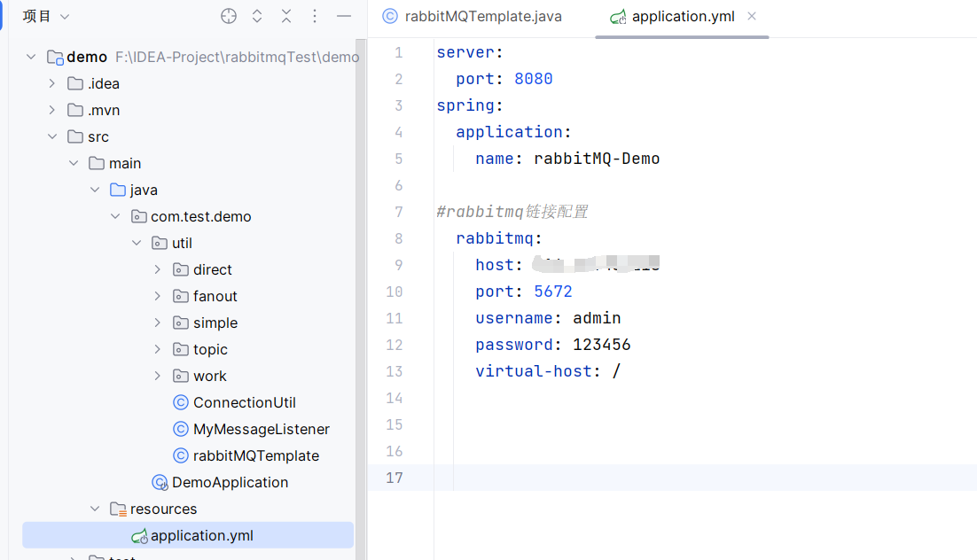Click the server key on line 1
977x560 pixels.
(x=465, y=52)
